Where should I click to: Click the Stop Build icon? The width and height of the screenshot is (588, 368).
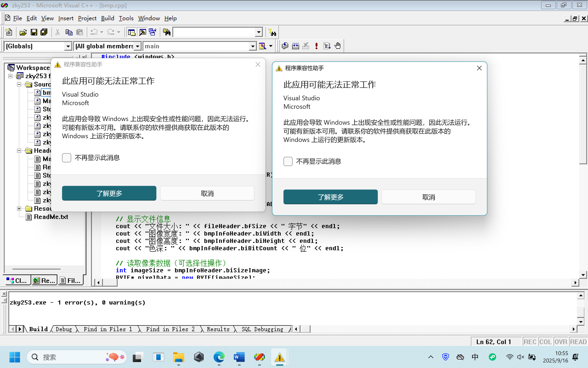pyautogui.click(x=306, y=46)
